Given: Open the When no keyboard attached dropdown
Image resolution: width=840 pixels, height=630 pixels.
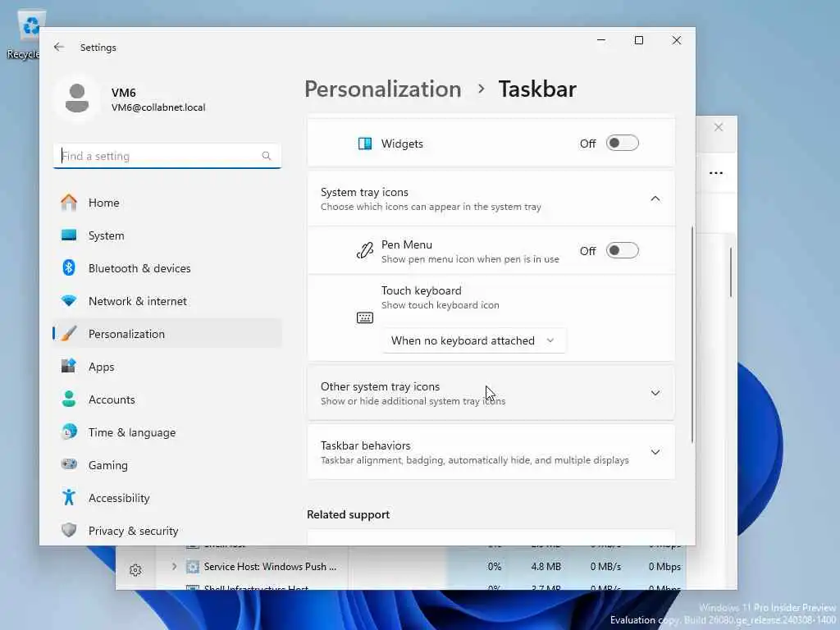Looking at the screenshot, I should tap(474, 340).
